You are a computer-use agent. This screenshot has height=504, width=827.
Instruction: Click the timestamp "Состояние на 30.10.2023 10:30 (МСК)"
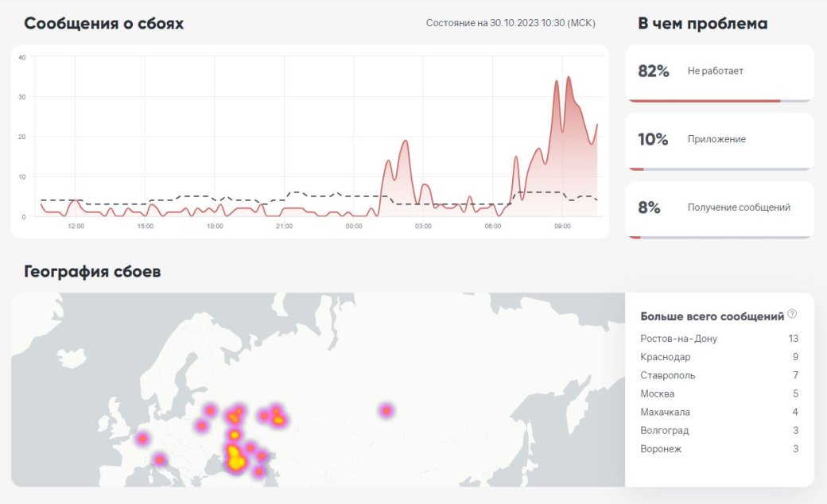coord(511,23)
